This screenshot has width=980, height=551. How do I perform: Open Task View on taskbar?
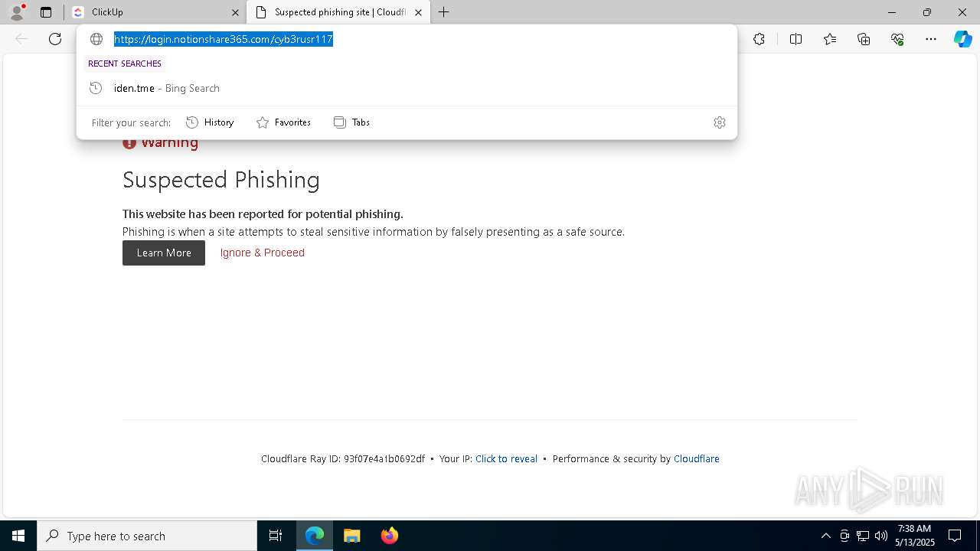[276, 536]
